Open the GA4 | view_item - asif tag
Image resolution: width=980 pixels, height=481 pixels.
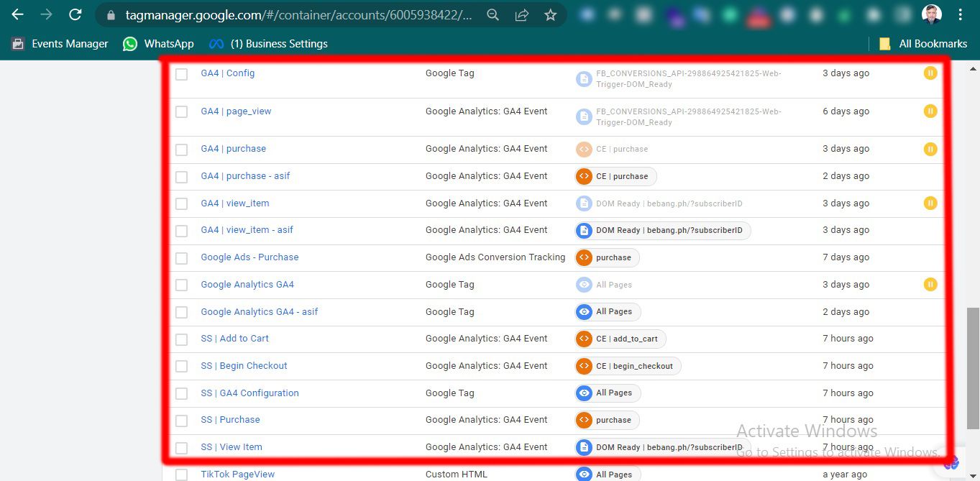point(247,230)
